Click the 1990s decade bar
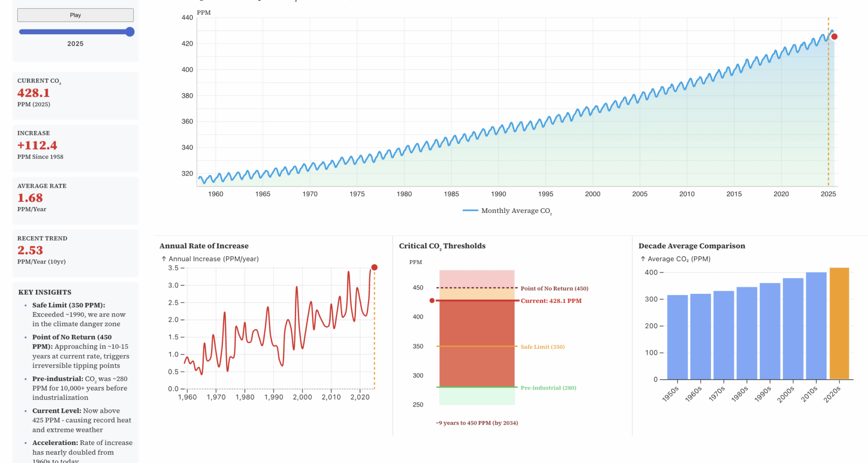Viewport: 868px width, 463px height. [770, 331]
